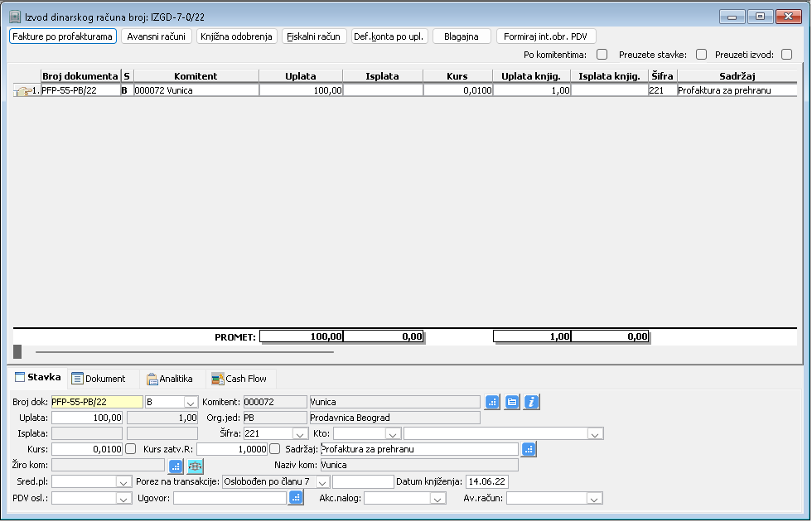Click the Uplata knjig. column header
The image size is (812, 522).
point(531,76)
